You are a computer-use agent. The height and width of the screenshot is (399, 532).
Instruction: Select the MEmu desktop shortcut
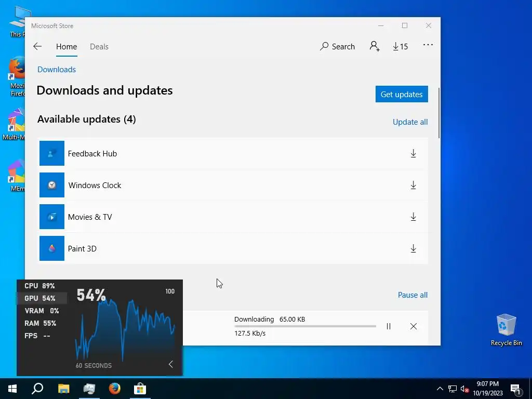click(x=17, y=176)
